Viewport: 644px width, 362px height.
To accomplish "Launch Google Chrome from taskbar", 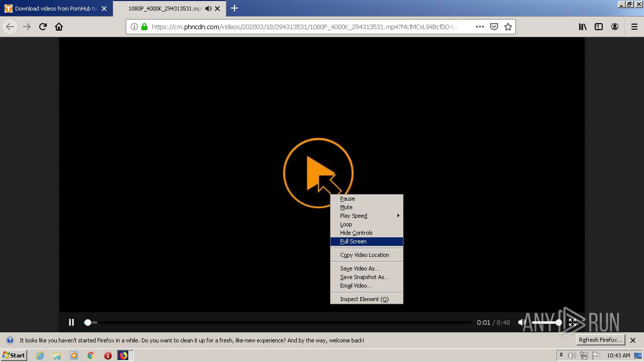I will (91, 355).
